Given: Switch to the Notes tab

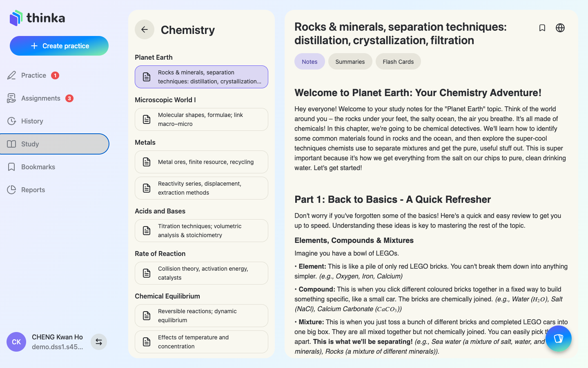Looking at the screenshot, I should [x=310, y=61].
